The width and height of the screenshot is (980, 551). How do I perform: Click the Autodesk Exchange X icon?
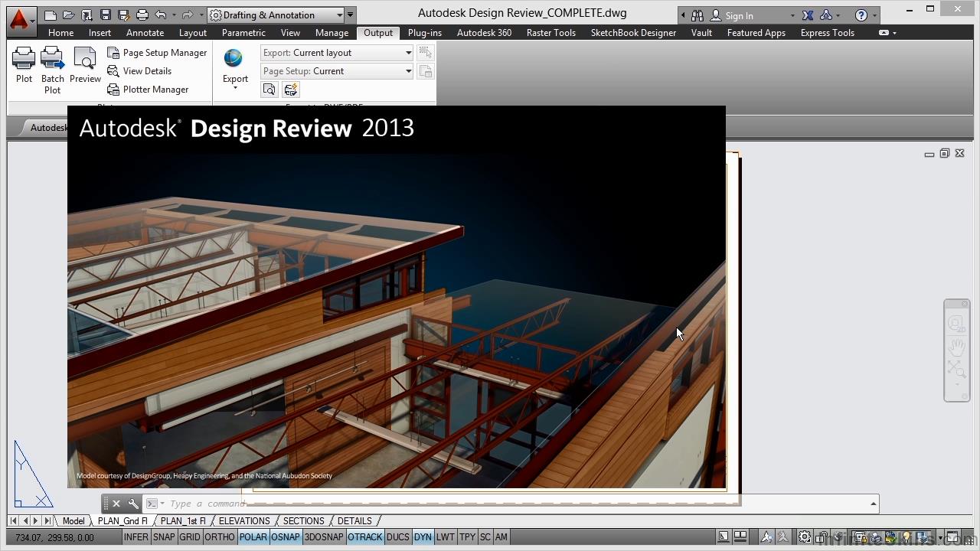click(x=808, y=15)
